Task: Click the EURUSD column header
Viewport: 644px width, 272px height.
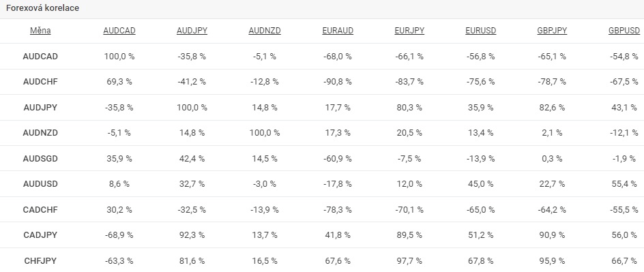Action: [x=480, y=31]
